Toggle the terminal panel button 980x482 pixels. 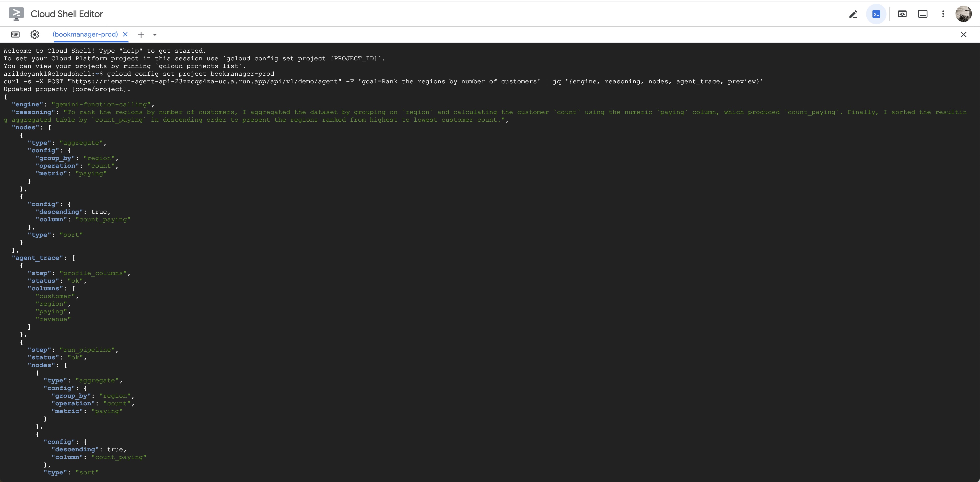click(876, 14)
